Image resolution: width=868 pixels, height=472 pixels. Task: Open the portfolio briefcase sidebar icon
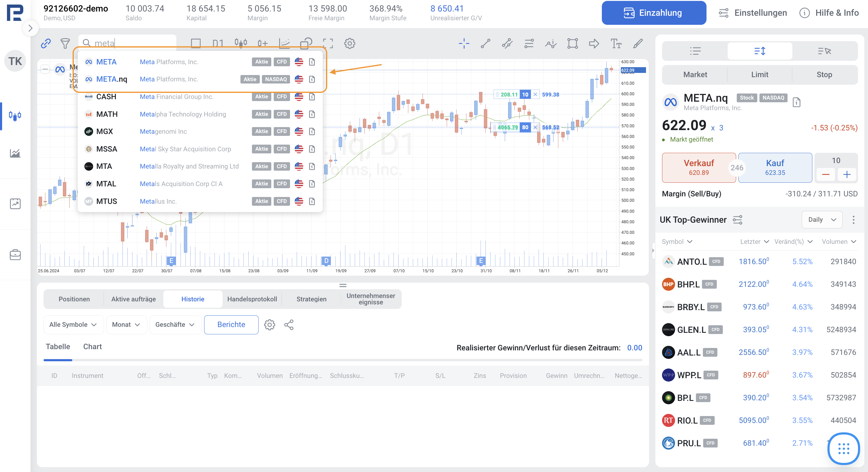pyautogui.click(x=15, y=255)
